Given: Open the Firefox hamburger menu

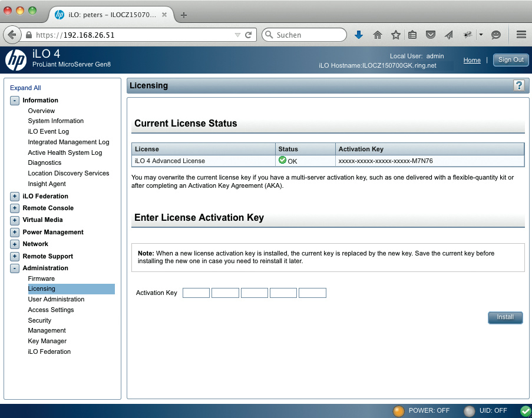Looking at the screenshot, I should click(x=521, y=35).
